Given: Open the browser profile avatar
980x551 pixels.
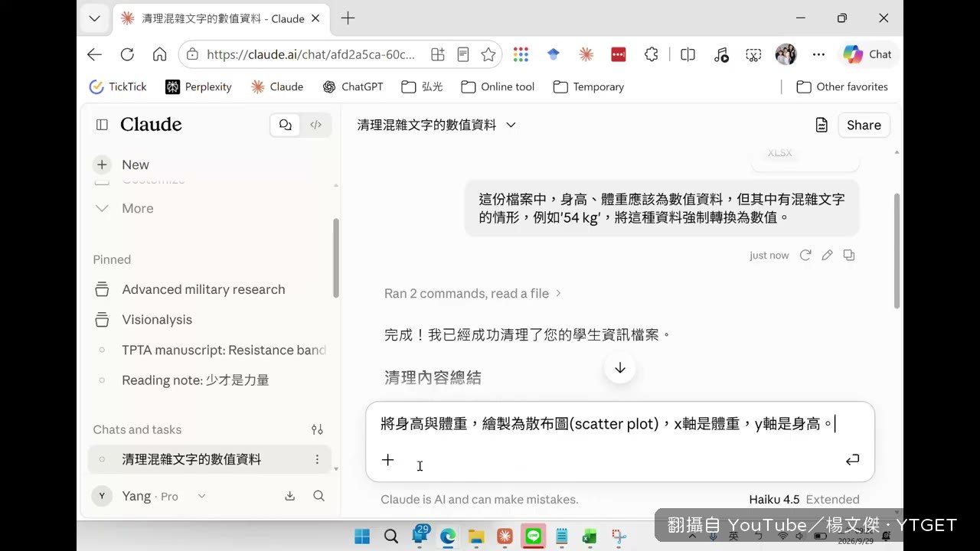Looking at the screenshot, I should click(x=786, y=54).
